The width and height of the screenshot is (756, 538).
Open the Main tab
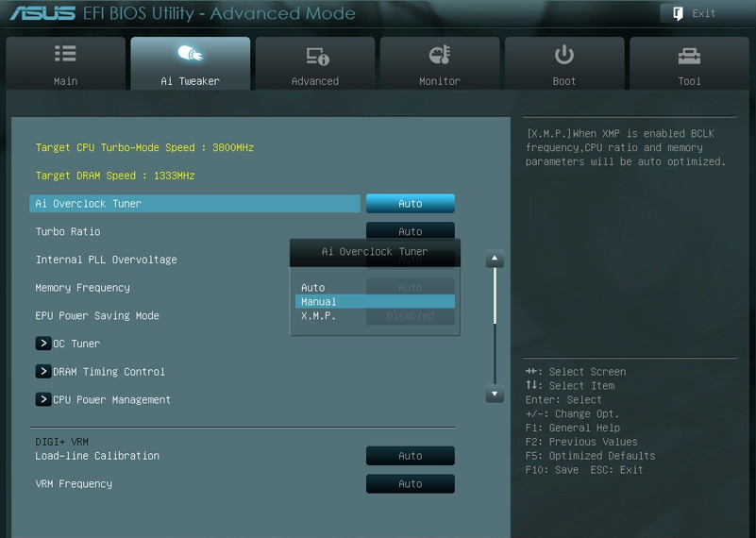[x=65, y=63]
